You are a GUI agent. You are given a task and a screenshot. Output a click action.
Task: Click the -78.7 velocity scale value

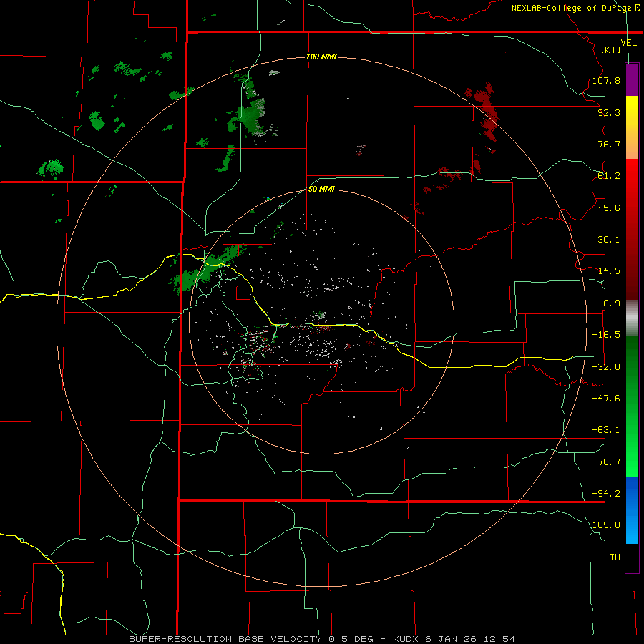pyautogui.click(x=606, y=462)
